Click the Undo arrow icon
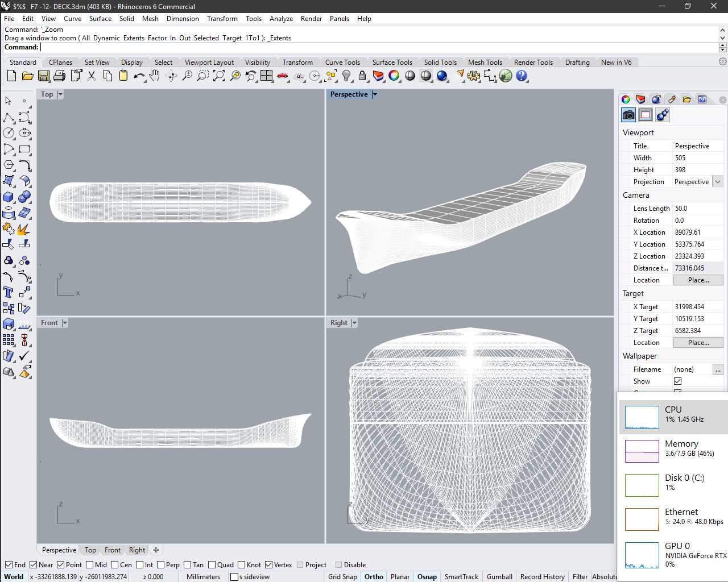The height and width of the screenshot is (582, 728). (x=139, y=76)
